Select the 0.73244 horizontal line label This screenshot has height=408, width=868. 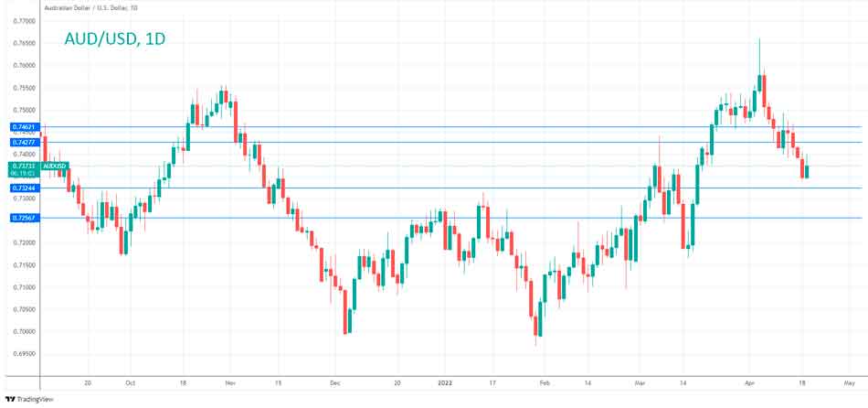pos(22,188)
